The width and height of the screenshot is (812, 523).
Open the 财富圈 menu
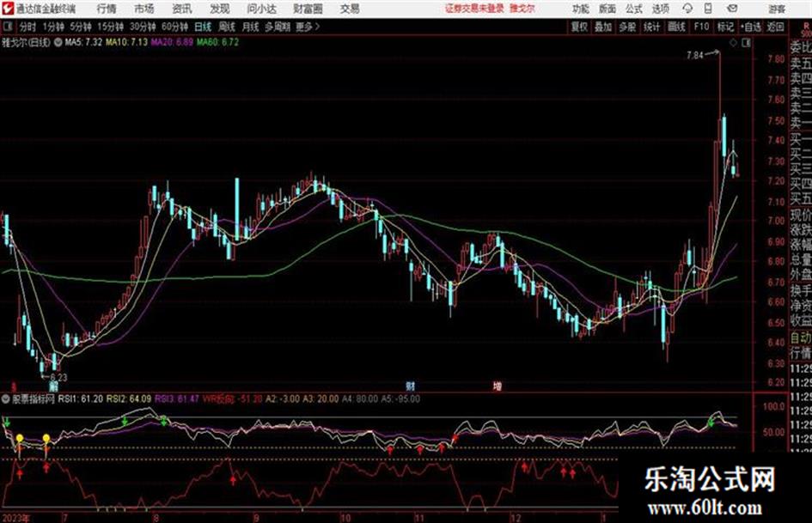coord(308,9)
